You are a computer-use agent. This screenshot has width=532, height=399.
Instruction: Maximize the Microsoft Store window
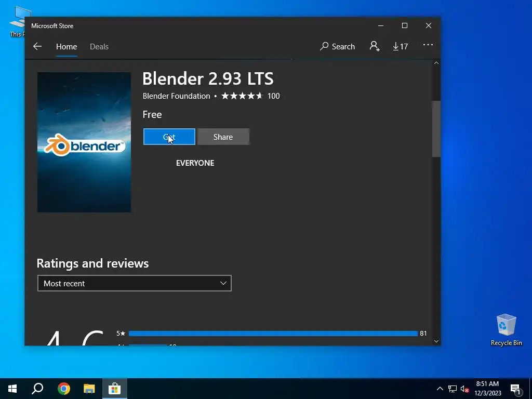(404, 26)
